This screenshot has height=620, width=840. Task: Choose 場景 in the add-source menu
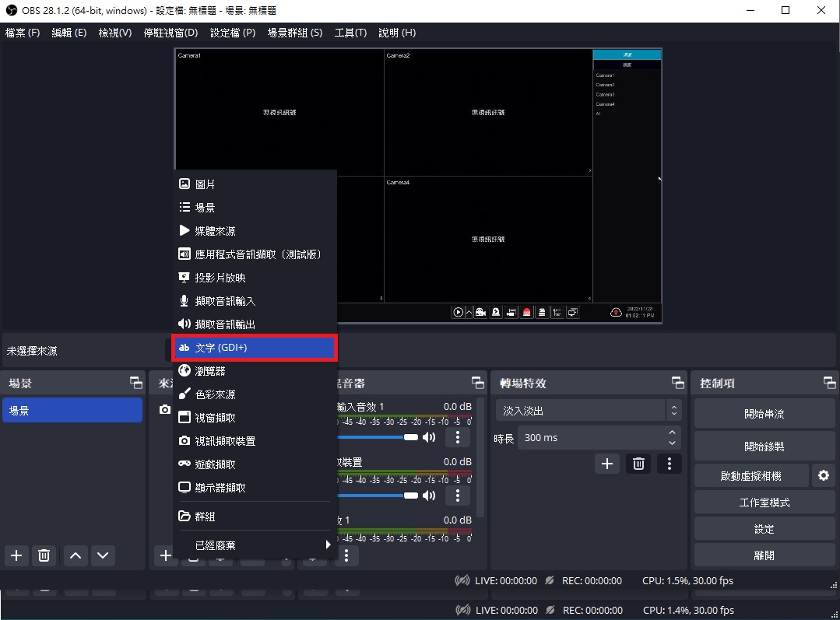tap(255, 207)
